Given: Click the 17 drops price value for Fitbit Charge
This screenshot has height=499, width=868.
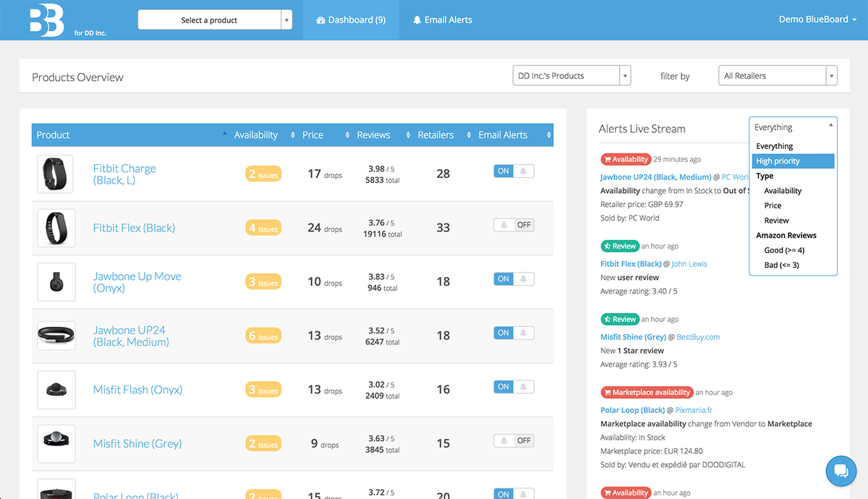Looking at the screenshot, I should tap(325, 174).
